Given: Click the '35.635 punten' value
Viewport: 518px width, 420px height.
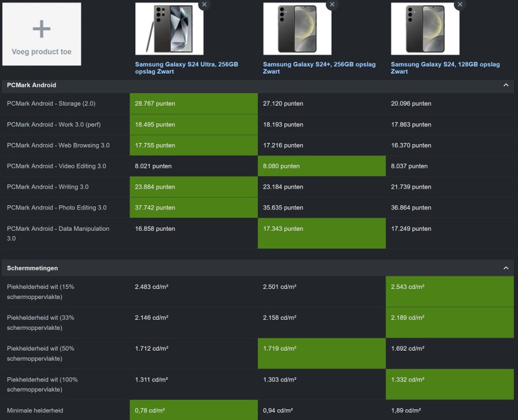Looking at the screenshot, I should [x=283, y=208].
